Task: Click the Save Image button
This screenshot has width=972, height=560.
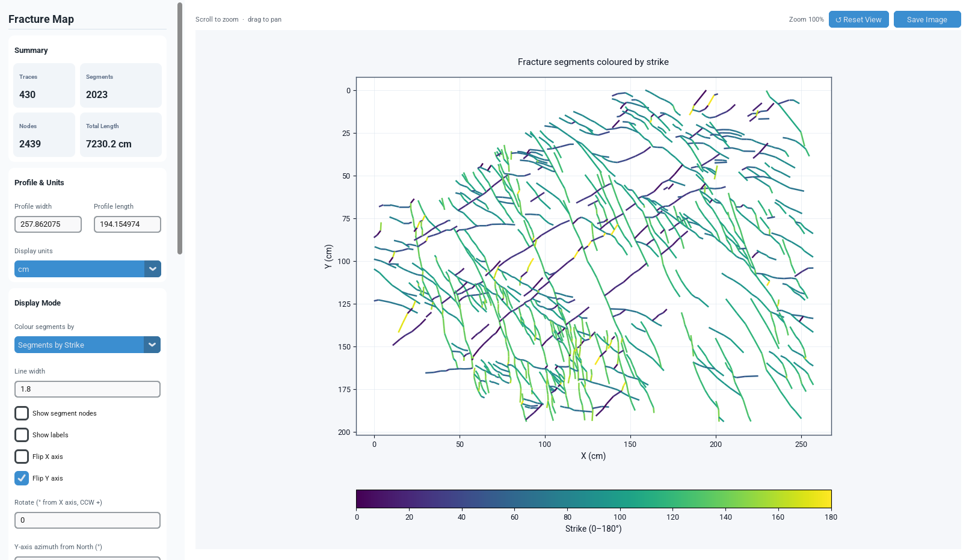Action: pos(927,19)
